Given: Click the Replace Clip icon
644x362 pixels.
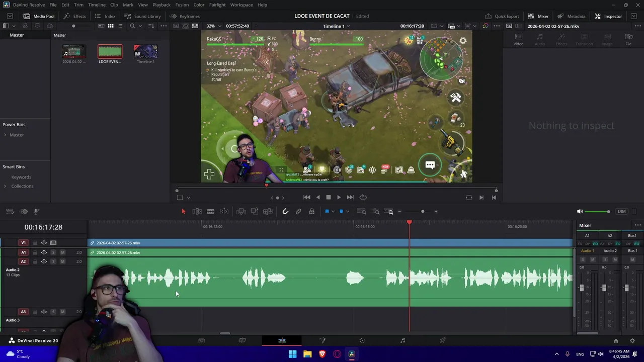Looking at the screenshot, I should [x=268, y=212].
